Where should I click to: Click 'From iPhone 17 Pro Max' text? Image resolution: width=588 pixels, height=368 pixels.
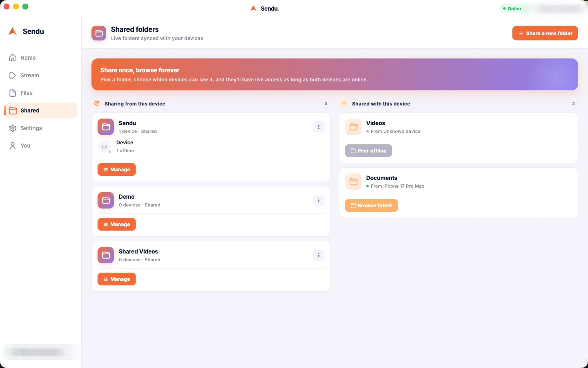(397, 186)
